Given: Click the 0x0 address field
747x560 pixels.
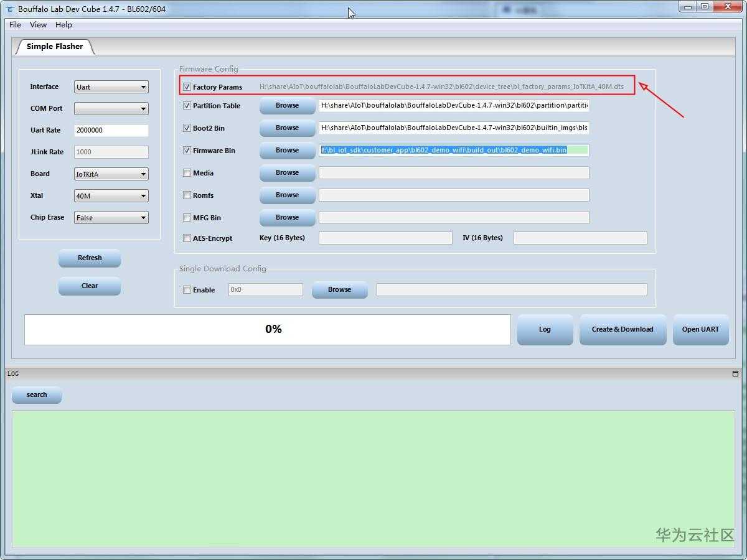Looking at the screenshot, I should (x=265, y=290).
